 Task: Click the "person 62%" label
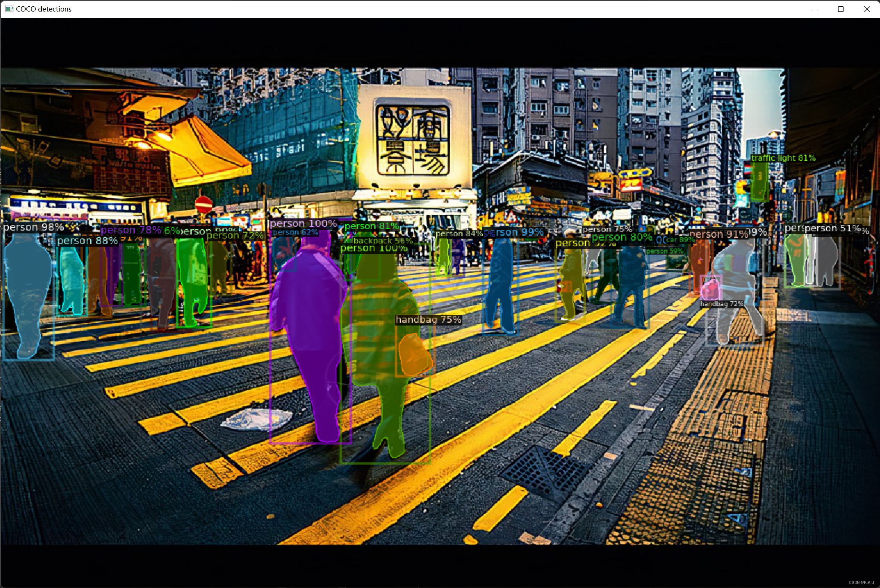[295, 233]
